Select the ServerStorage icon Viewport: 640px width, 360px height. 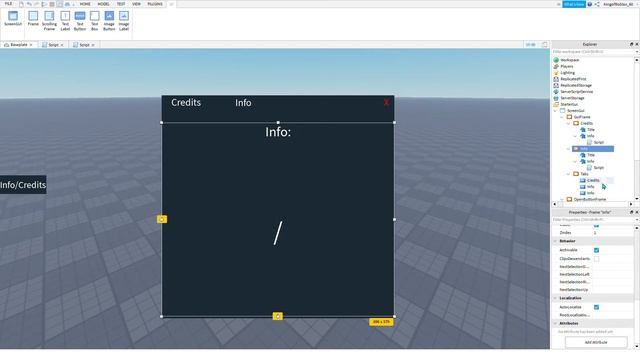point(556,98)
